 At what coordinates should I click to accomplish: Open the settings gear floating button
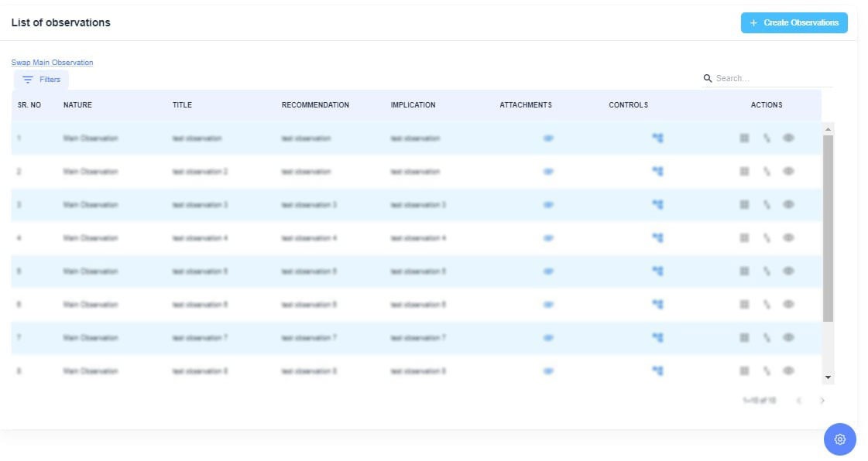[839, 439]
